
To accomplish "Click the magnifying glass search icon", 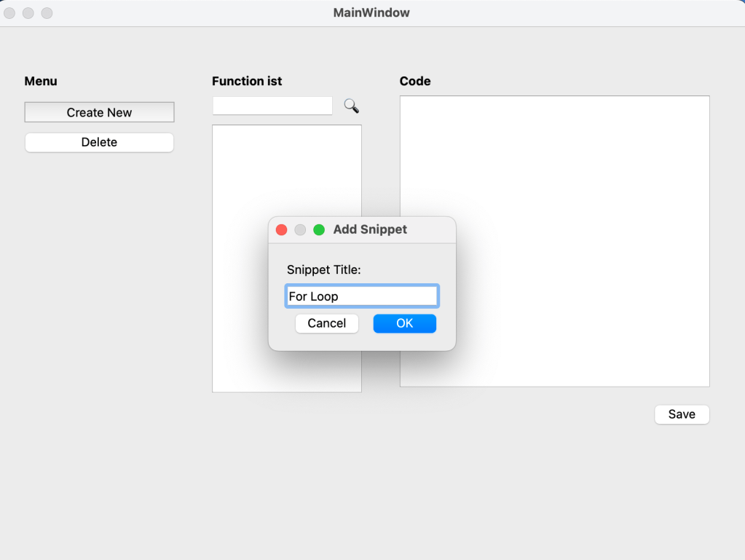I will coord(351,106).
